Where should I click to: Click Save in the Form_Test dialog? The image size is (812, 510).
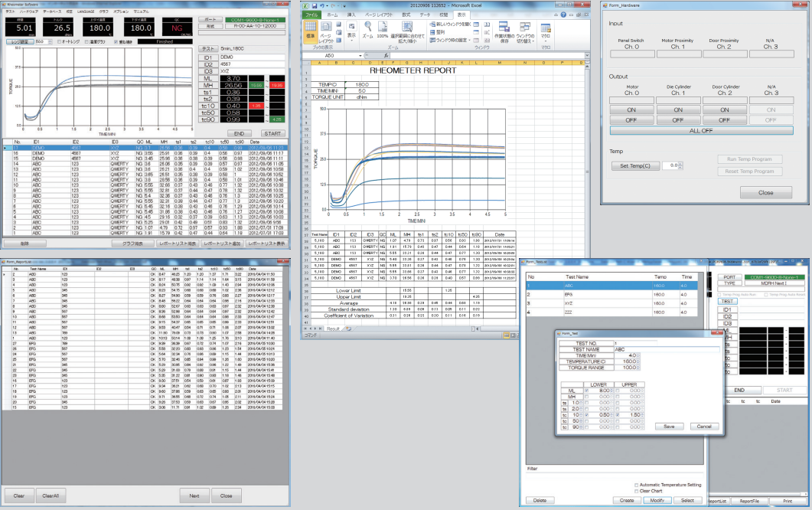(x=670, y=427)
